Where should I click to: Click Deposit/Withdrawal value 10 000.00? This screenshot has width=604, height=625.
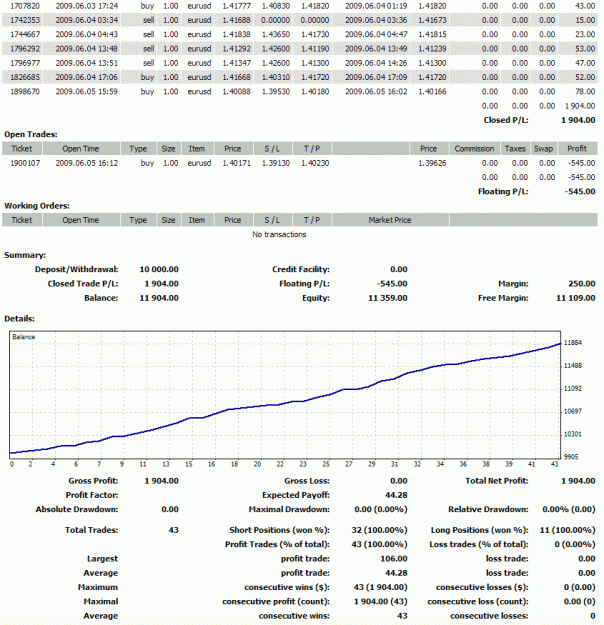click(x=159, y=269)
